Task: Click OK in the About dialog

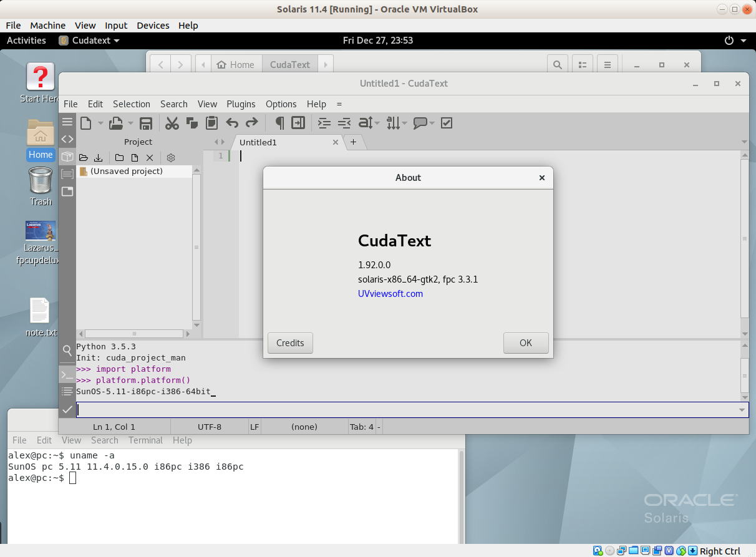Action: 526,343
